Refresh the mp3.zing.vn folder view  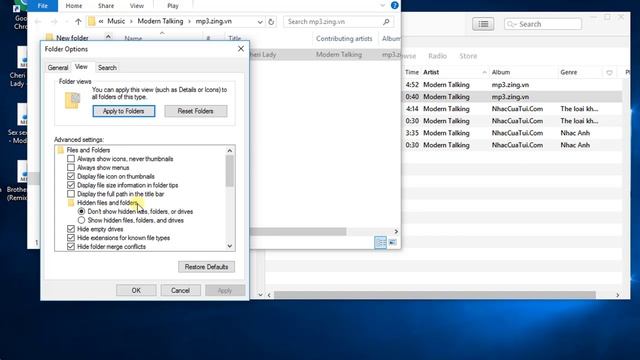[271, 22]
